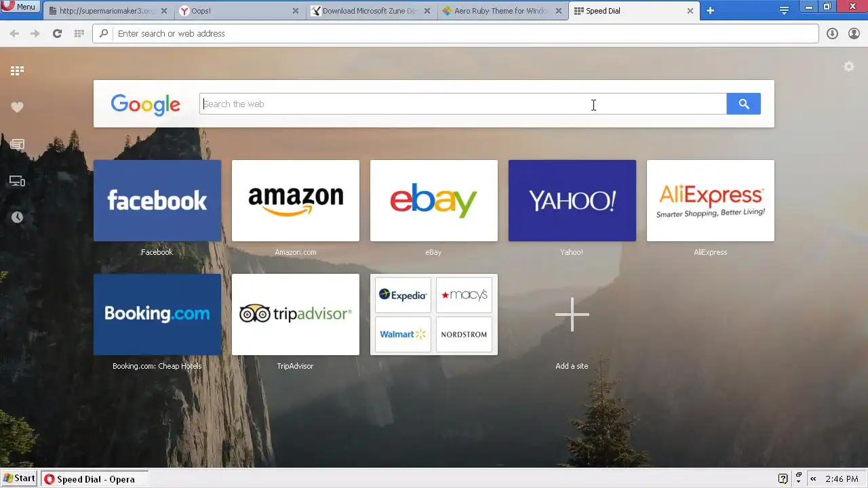Open News icon in sidebar
The image size is (868, 488).
pos(17,144)
